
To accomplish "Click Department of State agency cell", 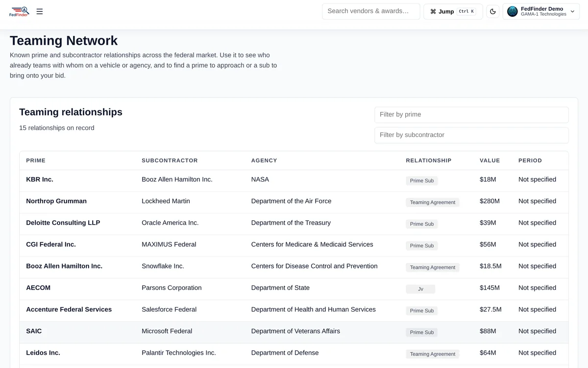I will 280,288.
